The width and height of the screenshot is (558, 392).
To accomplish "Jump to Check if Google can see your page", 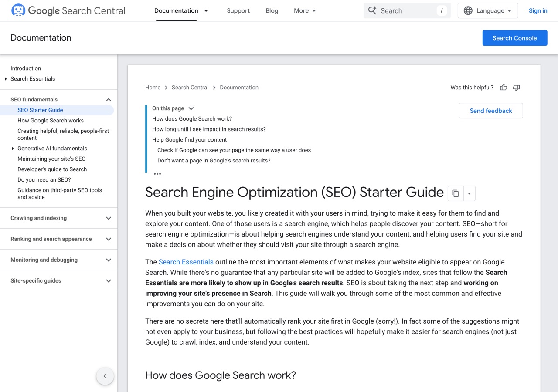I will pyautogui.click(x=234, y=150).
